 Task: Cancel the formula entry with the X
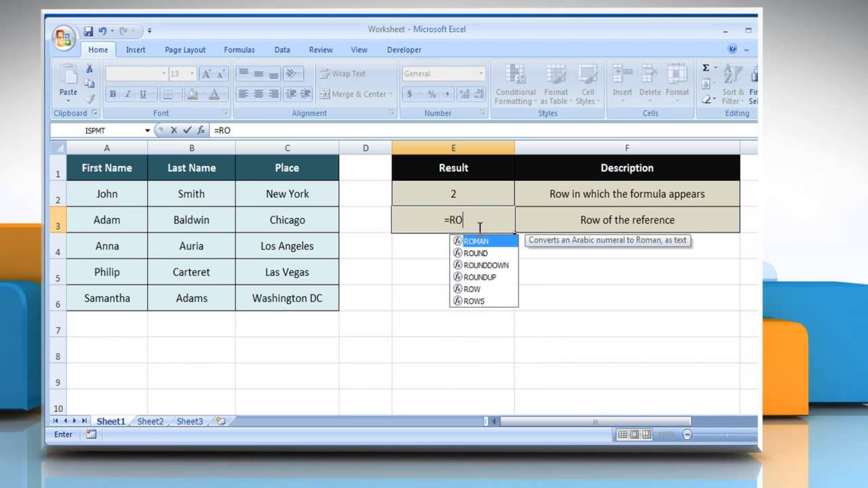174,130
